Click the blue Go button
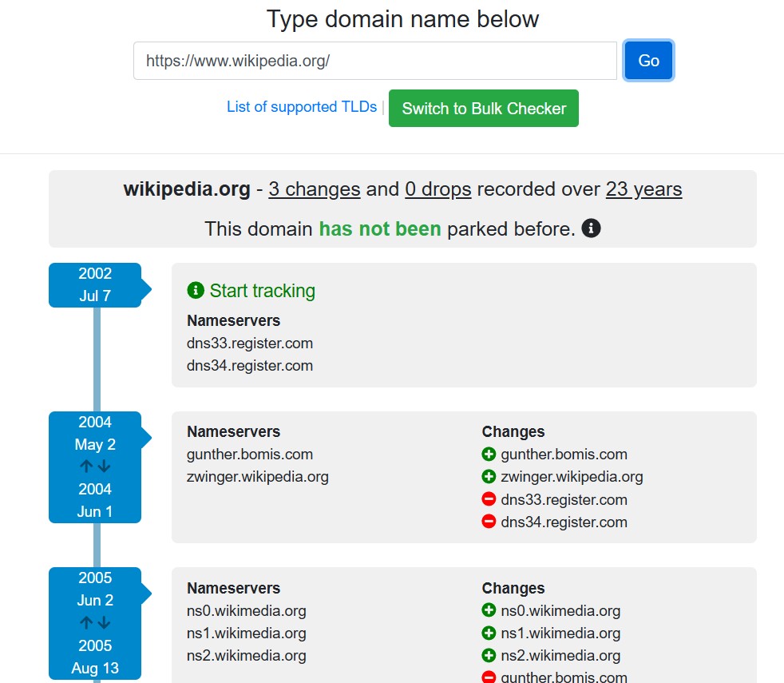Screen dimensions: 784x683 pyautogui.click(x=648, y=61)
